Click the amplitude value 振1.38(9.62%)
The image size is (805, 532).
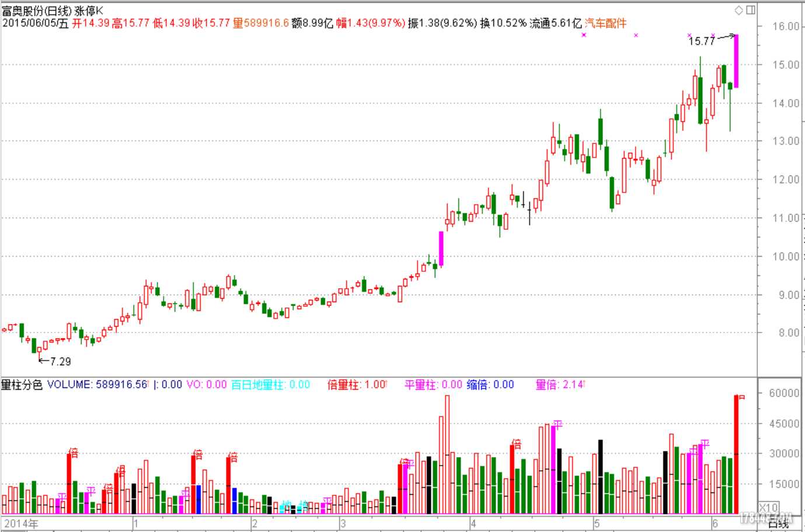[x=442, y=23]
